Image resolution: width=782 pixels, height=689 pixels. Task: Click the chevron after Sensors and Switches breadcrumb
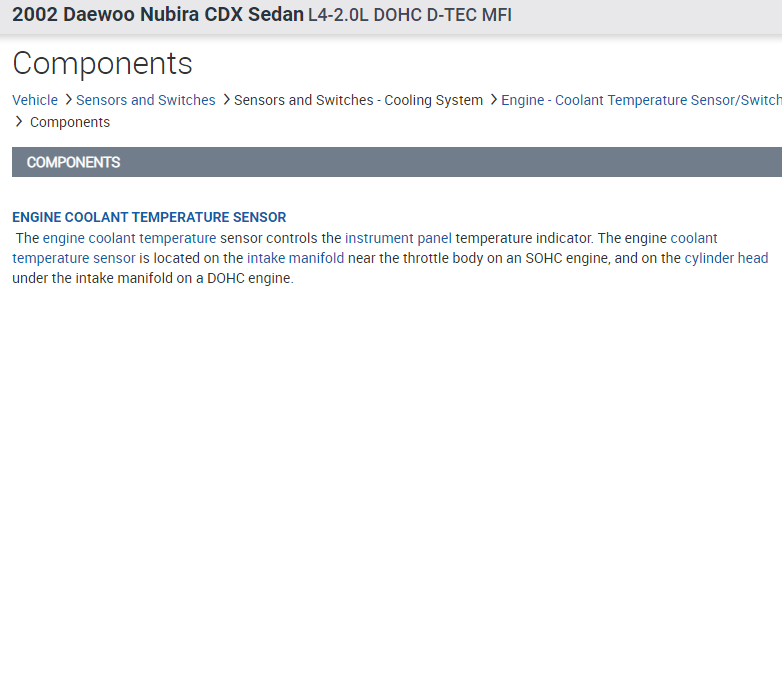(x=226, y=100)
